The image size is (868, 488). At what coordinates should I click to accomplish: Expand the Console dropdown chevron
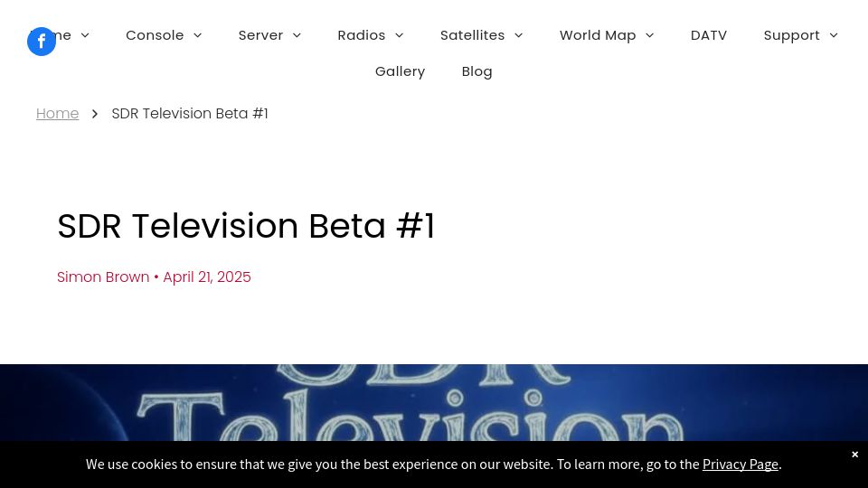click(198, 35)
